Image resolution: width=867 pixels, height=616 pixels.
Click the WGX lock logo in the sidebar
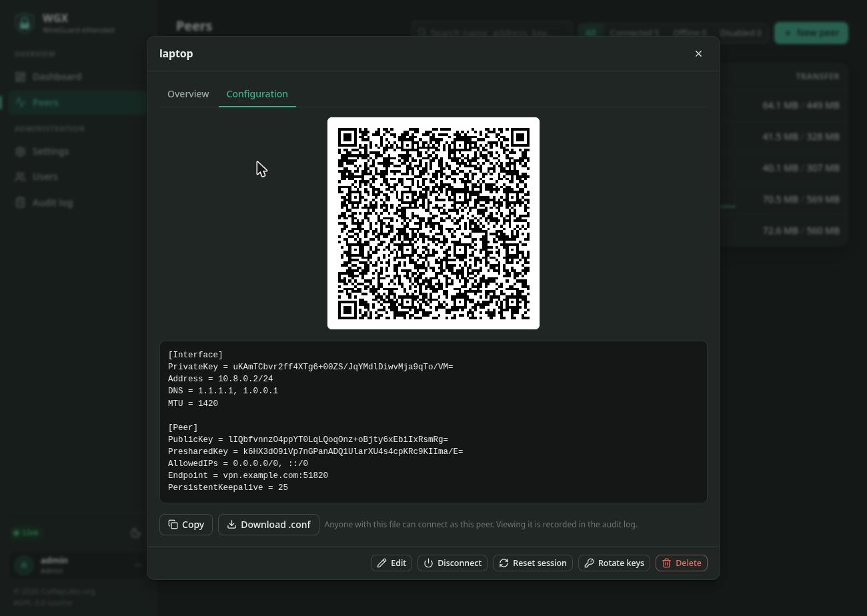[x=25, y=23]
